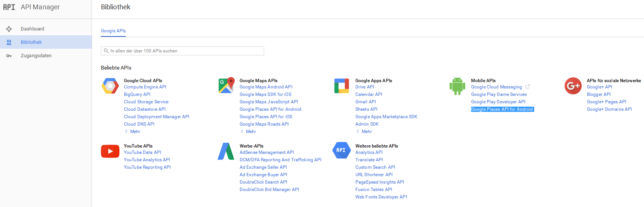
Task: Open the YouTube Data API link
Action: point(142,152)
